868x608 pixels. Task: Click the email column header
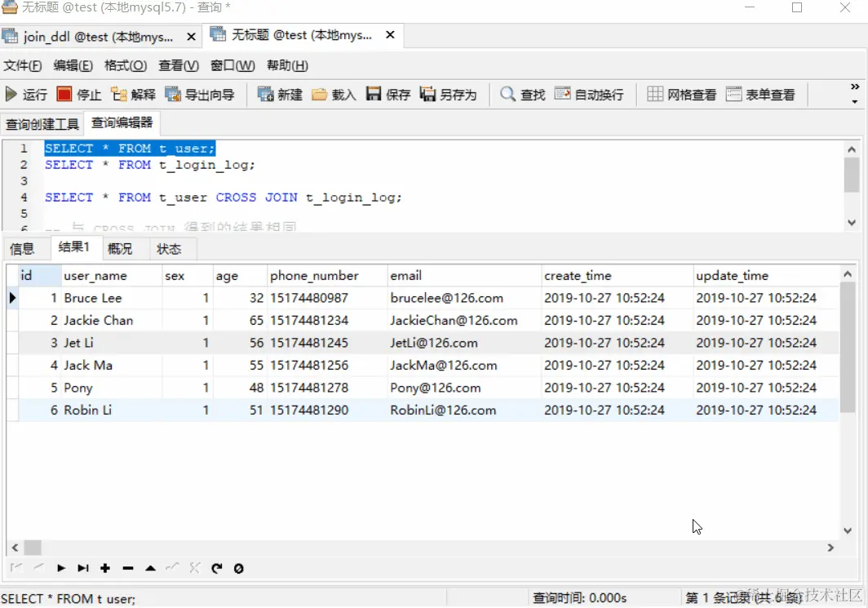[x=464, y=275]
